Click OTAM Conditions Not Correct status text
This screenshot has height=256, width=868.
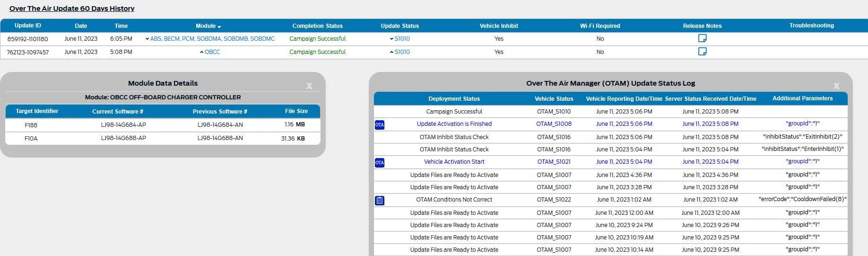pyautogui.click(x=454, y=200)
